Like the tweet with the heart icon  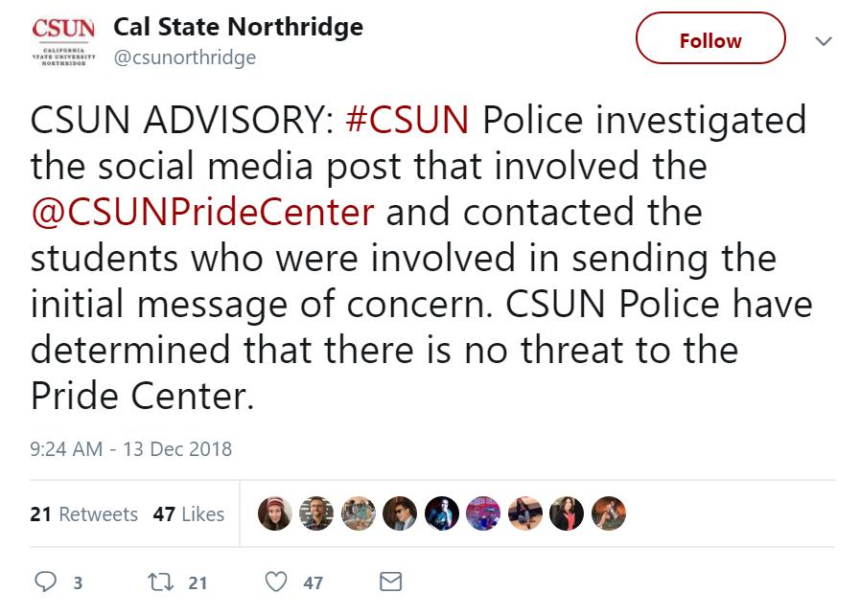pos(276,582)
